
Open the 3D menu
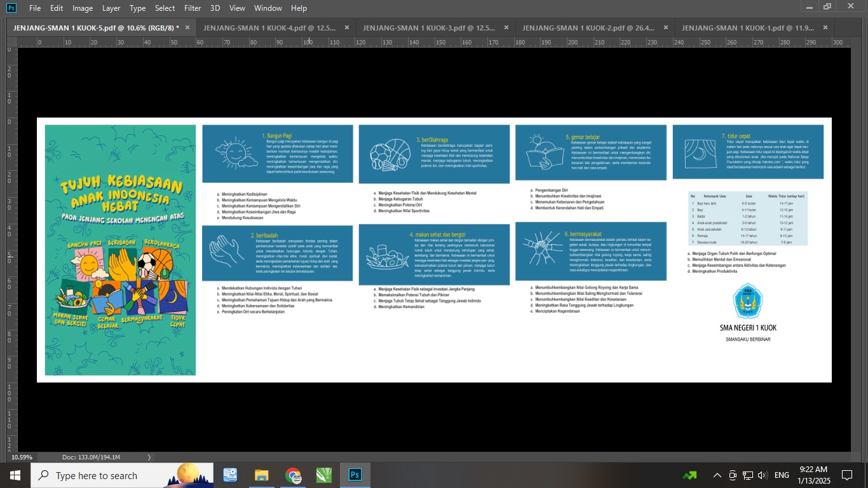[215, 8]
